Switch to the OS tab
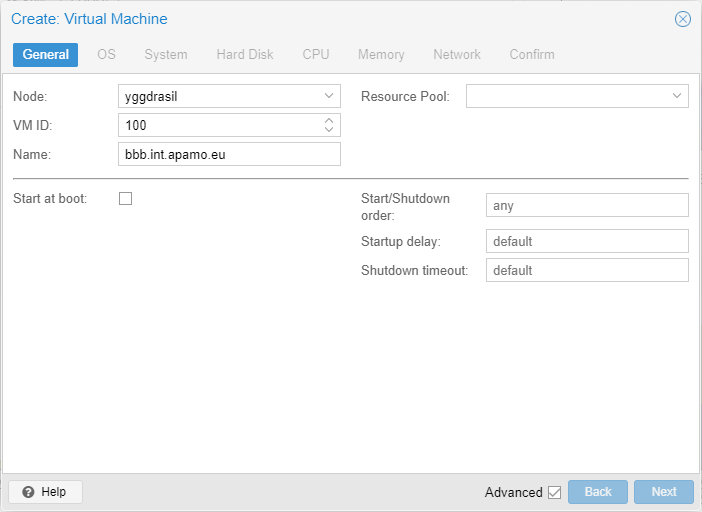 pyautogui.click(x=106, y=54)
